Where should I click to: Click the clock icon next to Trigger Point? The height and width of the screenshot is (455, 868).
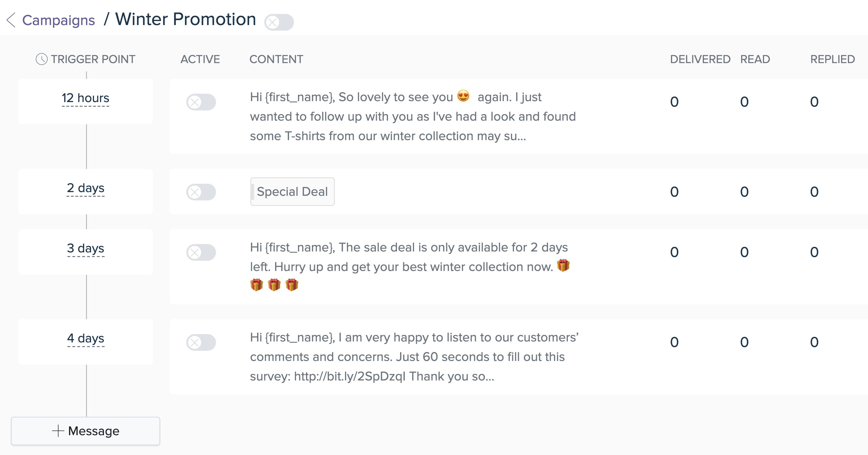tap(41, 59)
